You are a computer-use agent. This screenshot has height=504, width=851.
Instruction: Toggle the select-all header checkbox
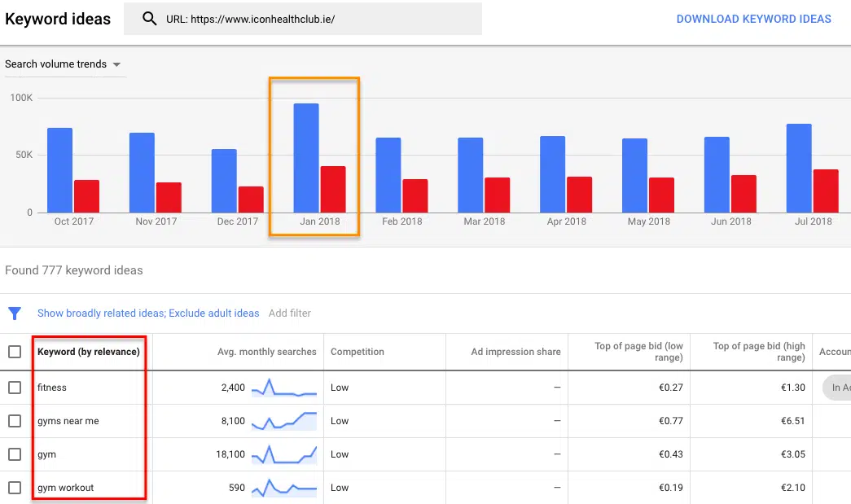(15, 352)
